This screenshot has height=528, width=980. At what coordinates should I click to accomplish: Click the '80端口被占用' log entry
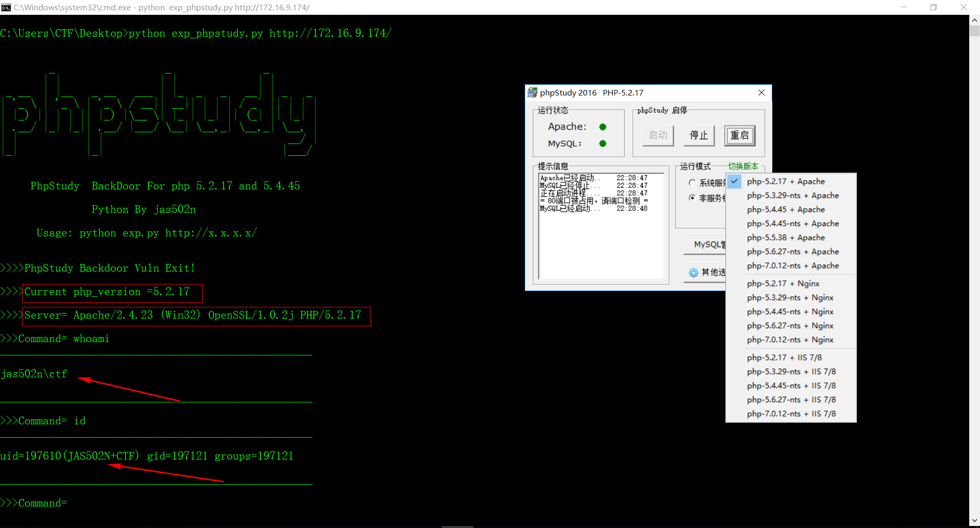click(594, 201)
